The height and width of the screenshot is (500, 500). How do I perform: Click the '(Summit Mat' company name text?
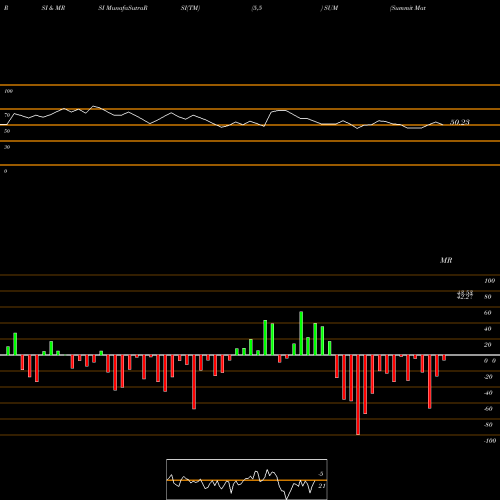point(408,8)
